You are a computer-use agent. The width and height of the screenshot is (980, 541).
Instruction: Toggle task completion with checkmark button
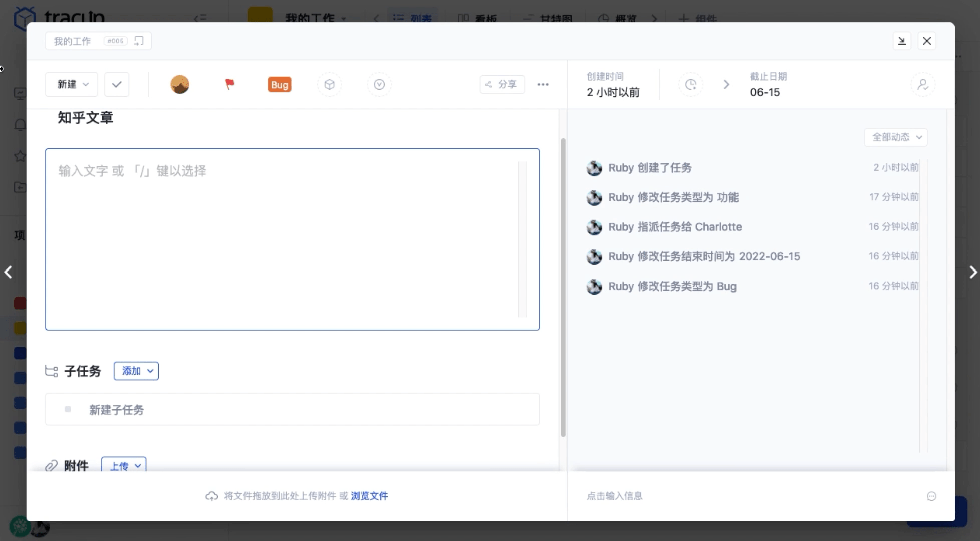click(x=116, y=84)
